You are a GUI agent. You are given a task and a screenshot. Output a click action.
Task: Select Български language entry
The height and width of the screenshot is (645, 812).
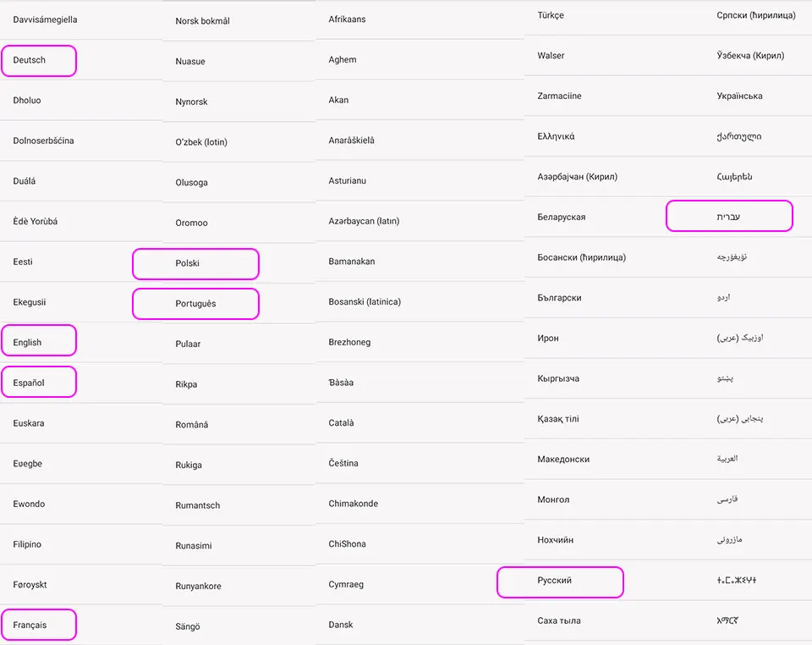click(559, 298)
